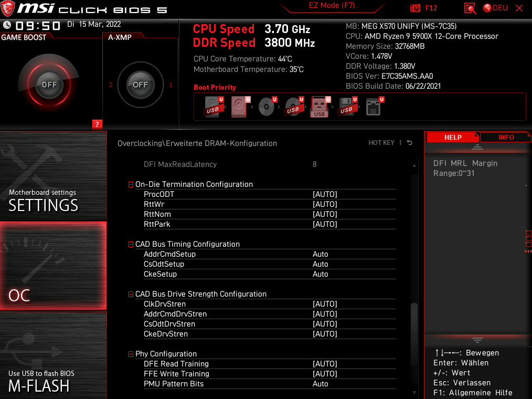
Task: Open the DFE Read Training [AUTO] dropdown
Action: (325, 364)
